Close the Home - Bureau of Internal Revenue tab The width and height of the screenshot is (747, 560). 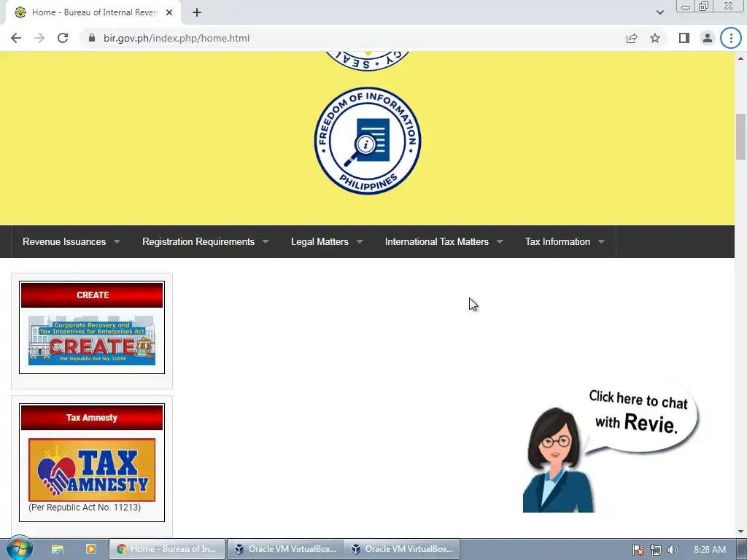[169, 12]
